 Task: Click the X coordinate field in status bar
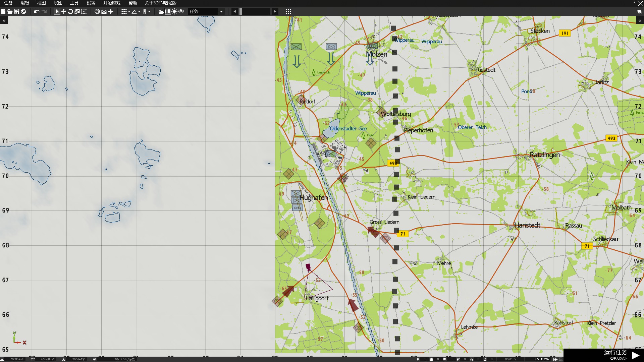pos(14,359)
